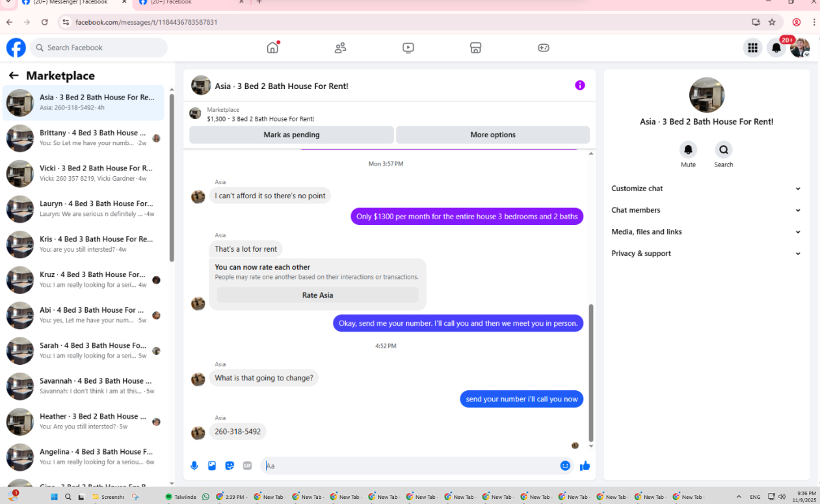Send a voice clip microphone icon

[194, 466]
